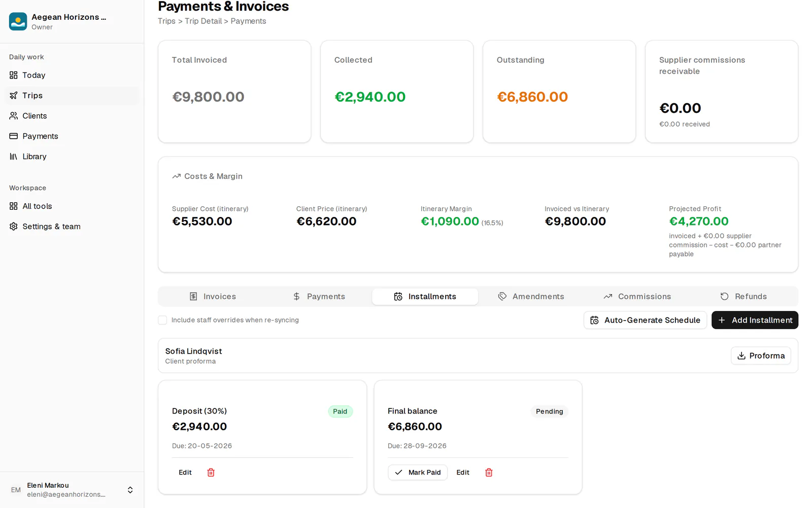This screenshot has width=812, height=508.
Task: Click the Client Price €6,620.00 value
Action: (326, 221)
